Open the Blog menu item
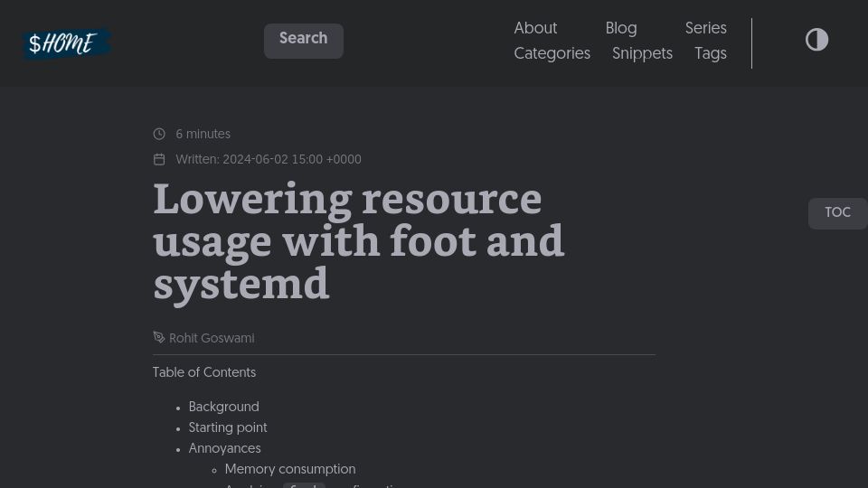The width and height of the screenshot is (868, 488). coord(621,28)
